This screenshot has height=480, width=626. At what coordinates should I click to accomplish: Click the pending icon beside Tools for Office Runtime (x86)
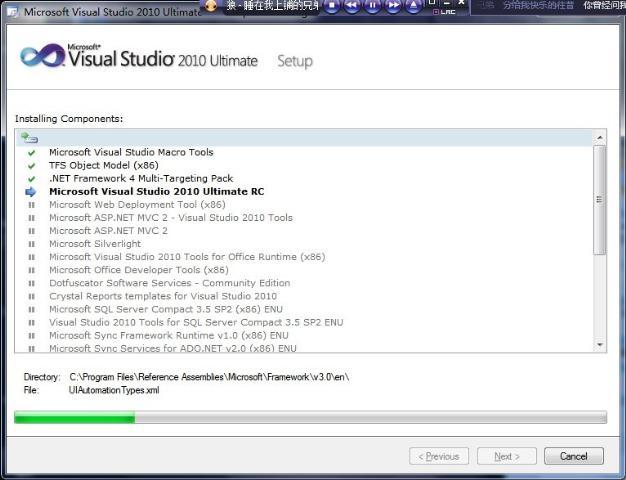click(32, 257)
